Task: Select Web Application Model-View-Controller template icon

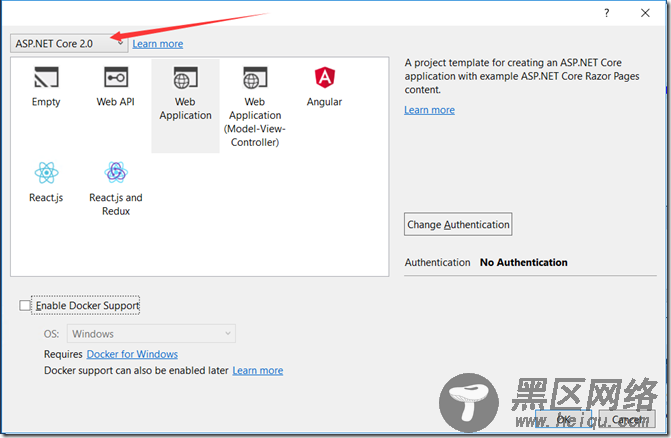Action: coord(255,77)
